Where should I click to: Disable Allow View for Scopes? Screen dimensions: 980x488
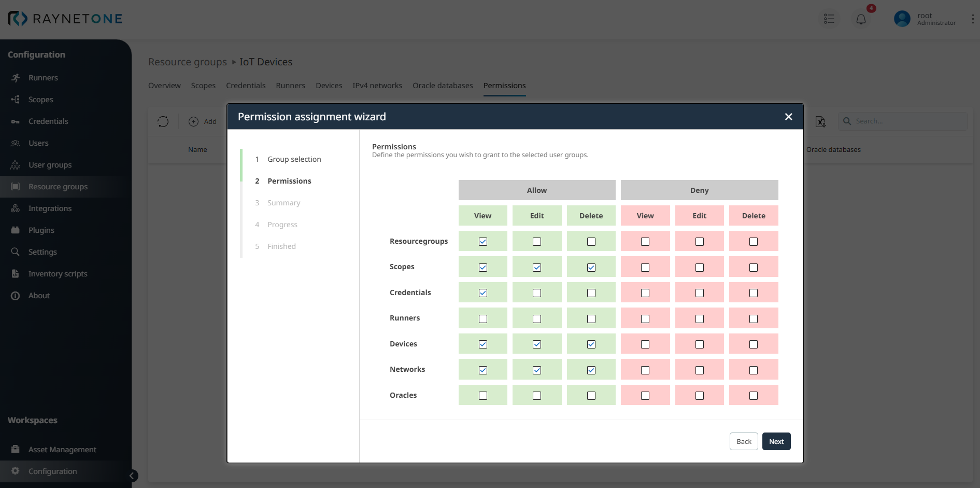coord(482,267)
